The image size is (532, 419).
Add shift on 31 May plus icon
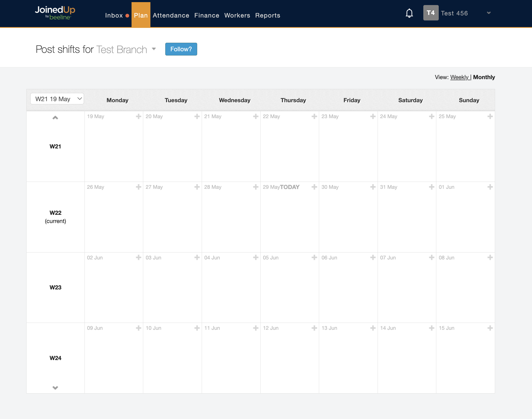coord(432,187)
